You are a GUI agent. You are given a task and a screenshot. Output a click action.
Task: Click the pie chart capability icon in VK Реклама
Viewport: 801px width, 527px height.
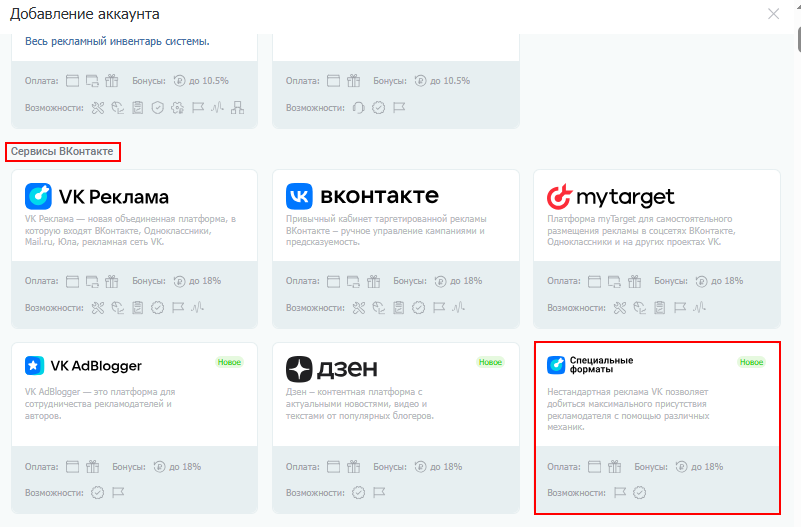coord(117,308)
